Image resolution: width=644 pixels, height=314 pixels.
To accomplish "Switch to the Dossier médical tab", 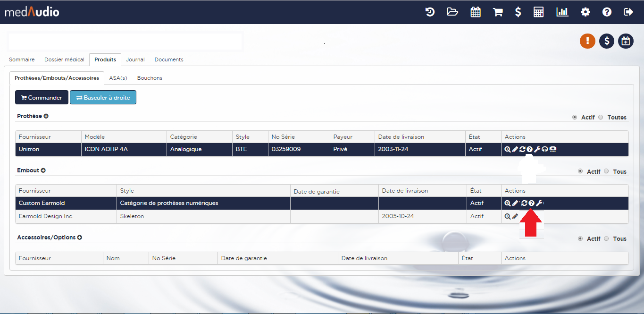I will tap(64, 59).
